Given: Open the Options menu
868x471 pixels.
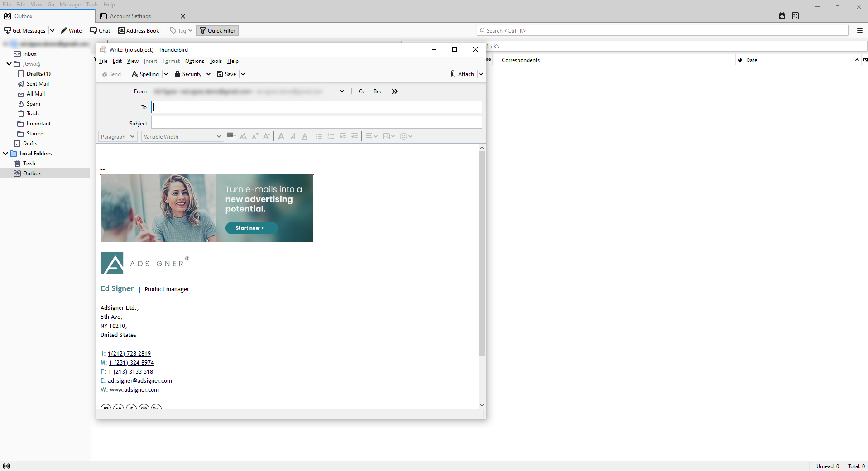Looking at the screenshot, I should coord(195,61).
